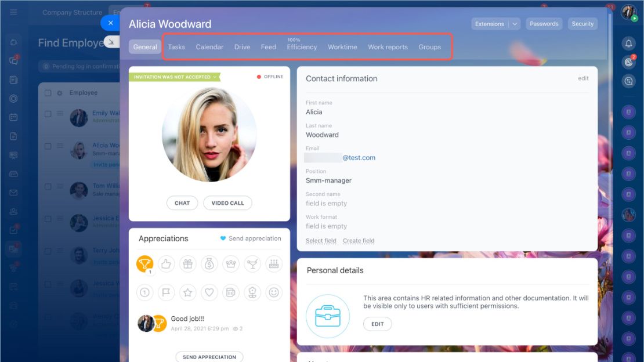Select the money bag appreciation icon

point(209,264)
